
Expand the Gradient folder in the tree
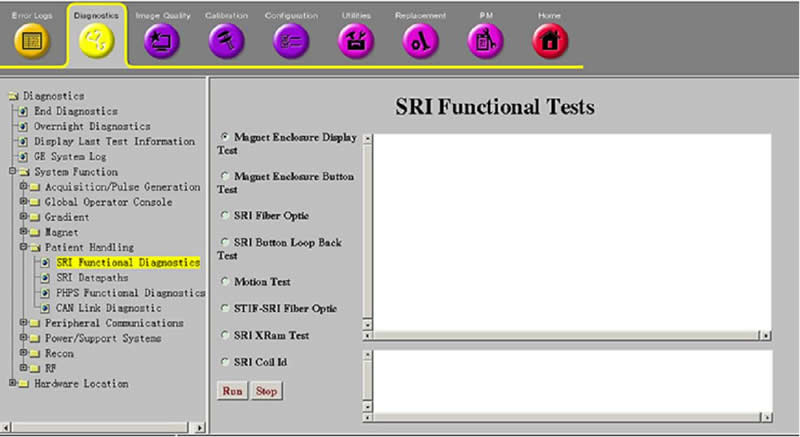click(x=24, y=217)
